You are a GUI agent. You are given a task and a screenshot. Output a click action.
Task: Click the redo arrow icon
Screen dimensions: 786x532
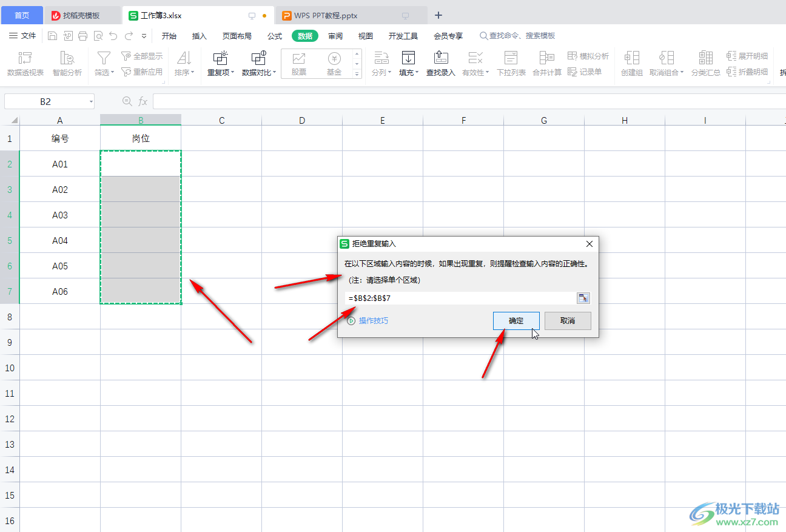pos(129,36)
